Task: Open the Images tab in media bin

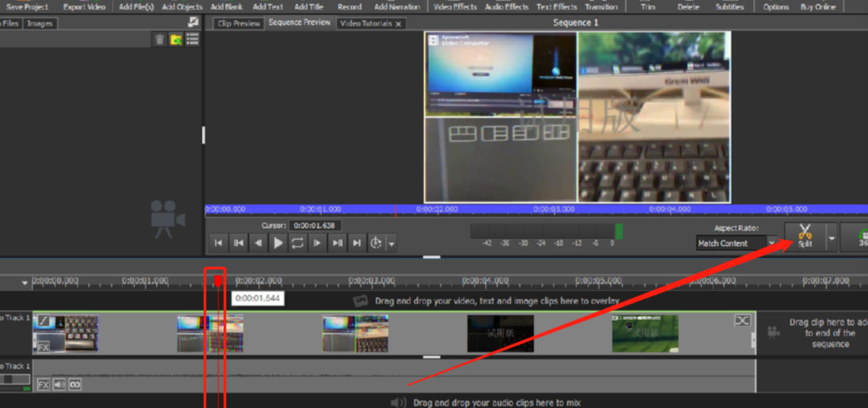Action: [40, 23]
